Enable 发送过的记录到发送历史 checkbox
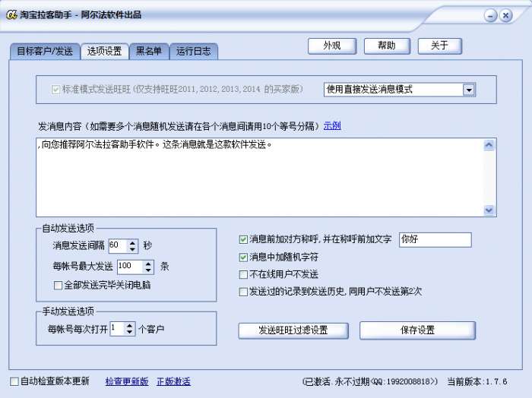532x398 pixels. 243,292
